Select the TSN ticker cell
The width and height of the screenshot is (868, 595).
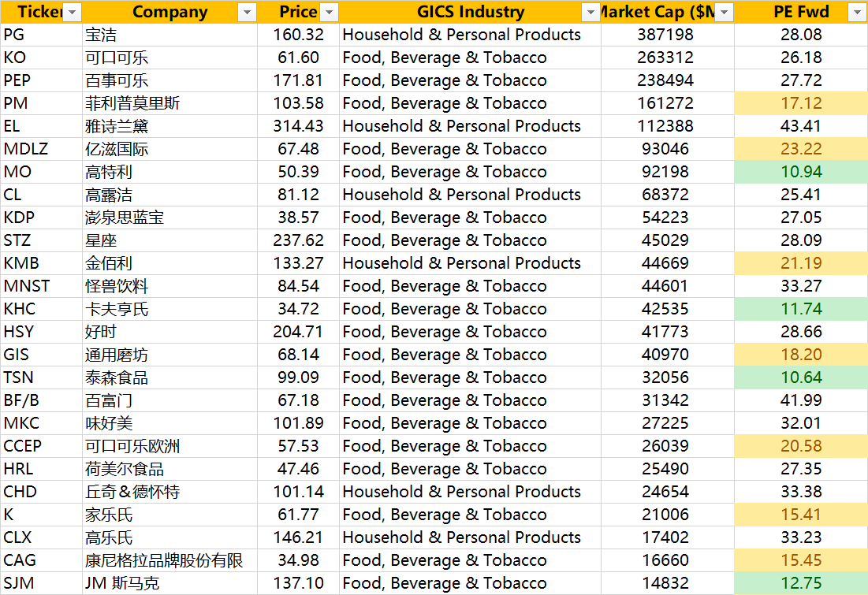(42, 377)
